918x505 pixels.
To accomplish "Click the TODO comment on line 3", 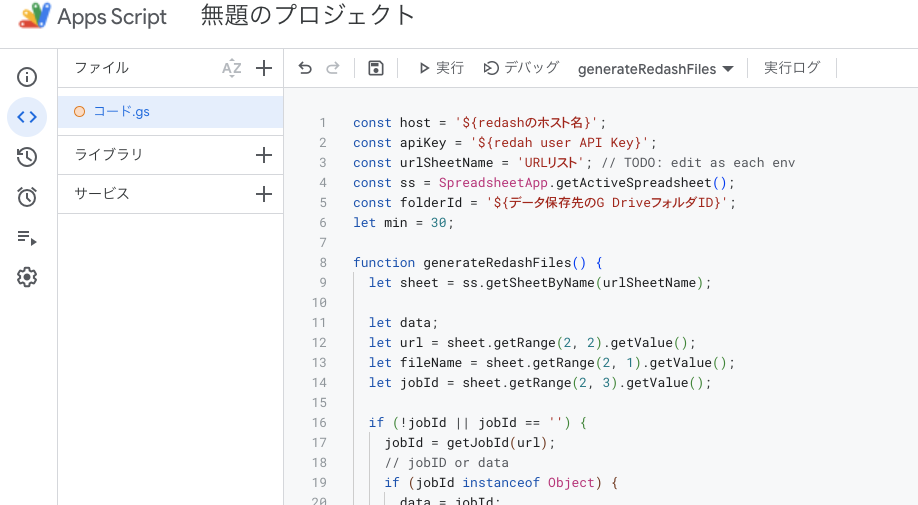I will pos(698,163).
